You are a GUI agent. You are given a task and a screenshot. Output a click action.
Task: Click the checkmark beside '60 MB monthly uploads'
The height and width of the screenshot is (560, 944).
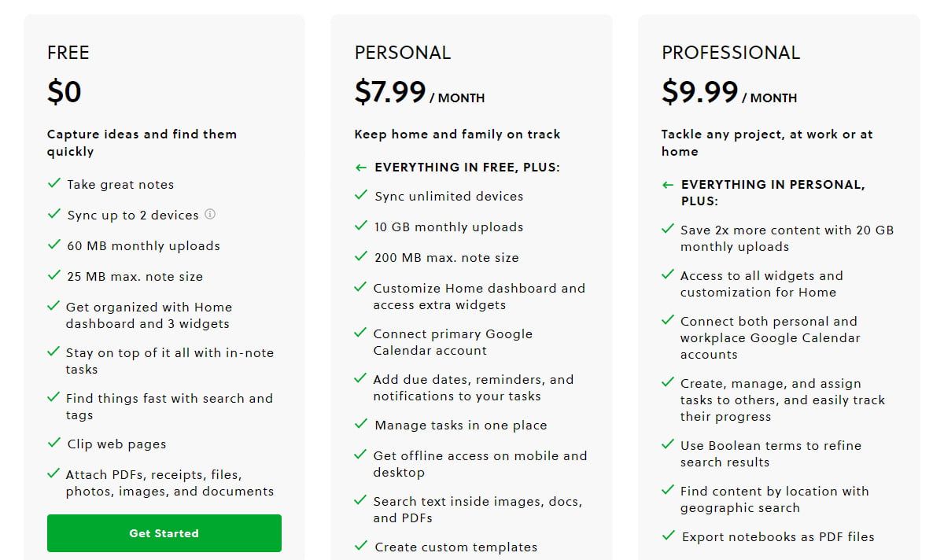pos(55,245)
